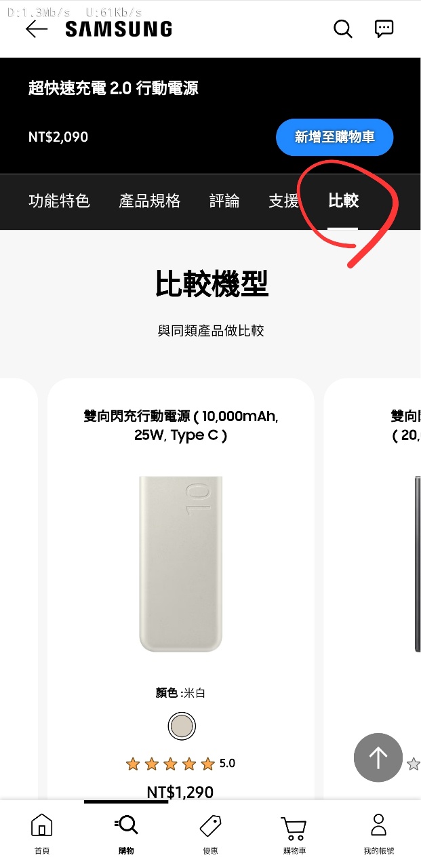Open the search magnifier icon
The image size is (421, 868).
tap(343, 28)
